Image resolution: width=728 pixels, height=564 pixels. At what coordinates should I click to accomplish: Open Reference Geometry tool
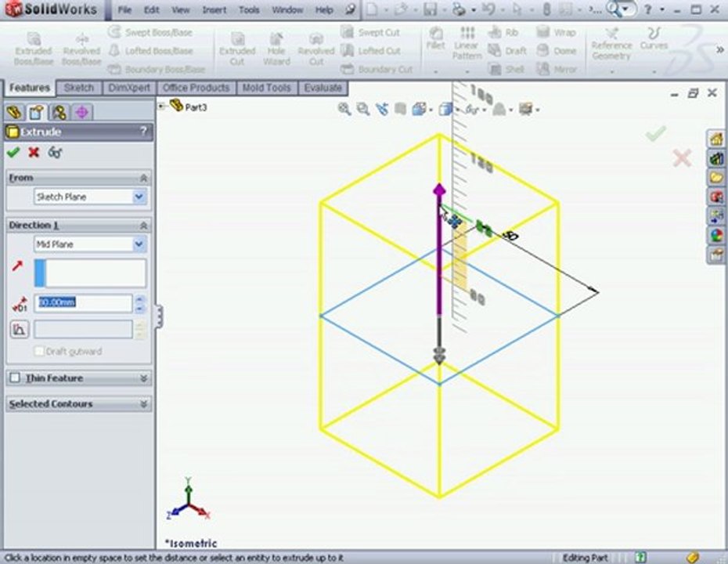pos(611,44)
